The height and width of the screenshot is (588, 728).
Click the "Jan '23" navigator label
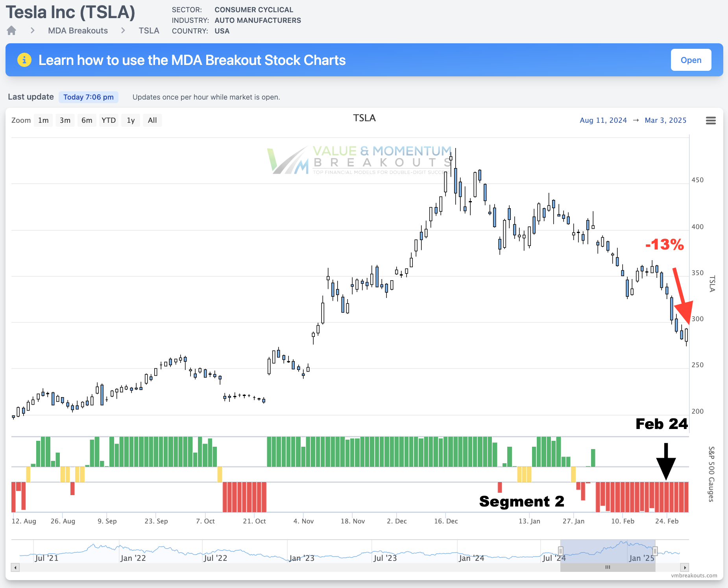pos(302,558)
